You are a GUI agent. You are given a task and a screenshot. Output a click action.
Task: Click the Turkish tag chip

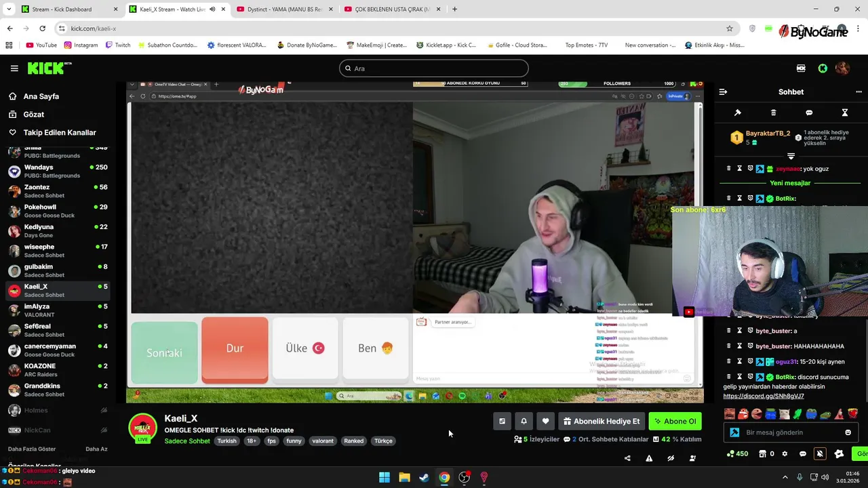(227, 441)
